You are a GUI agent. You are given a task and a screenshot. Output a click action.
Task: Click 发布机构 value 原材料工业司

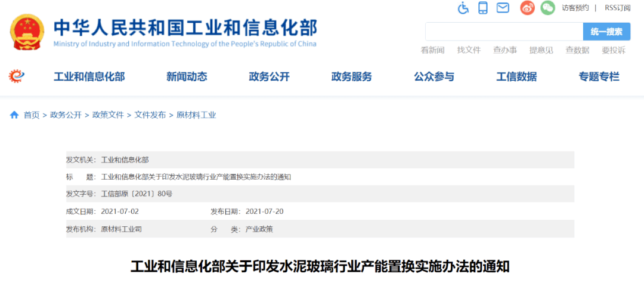click(122, 229)
